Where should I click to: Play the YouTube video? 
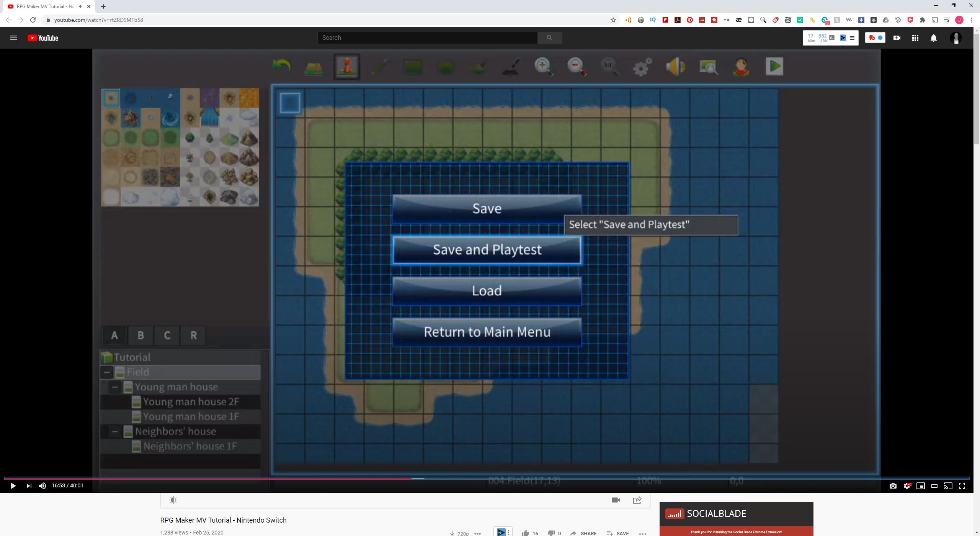click(x=13, y=485)
